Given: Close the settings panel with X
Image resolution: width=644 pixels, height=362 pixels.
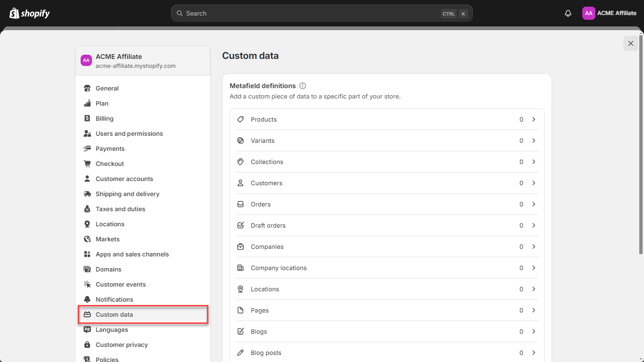Looking at the screenshot, I should point(631,43).
